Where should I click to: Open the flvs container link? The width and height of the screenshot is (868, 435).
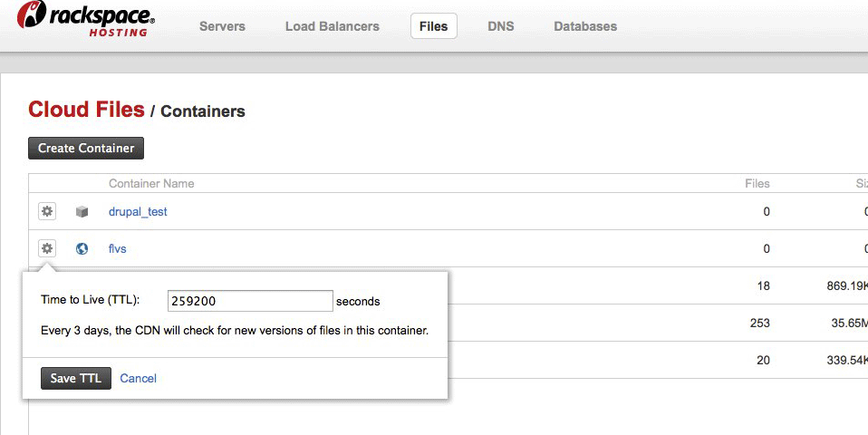point(118,248)
